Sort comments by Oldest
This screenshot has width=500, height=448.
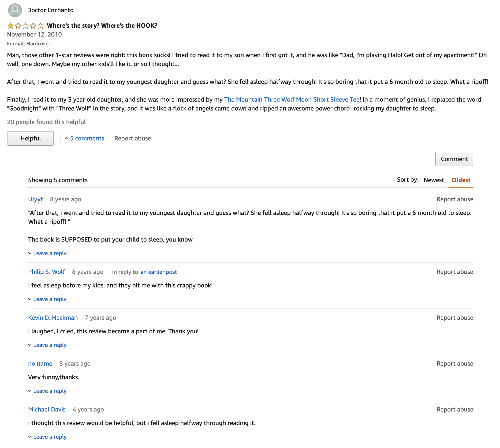pyautogui.click(x=461, y=180)
